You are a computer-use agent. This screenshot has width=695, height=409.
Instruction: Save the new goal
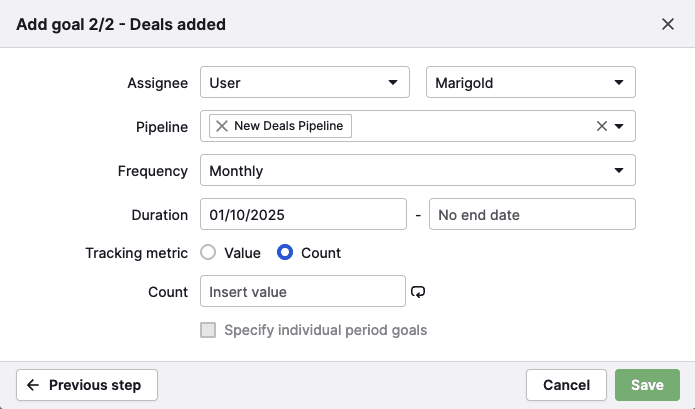(x=647, y=385)
